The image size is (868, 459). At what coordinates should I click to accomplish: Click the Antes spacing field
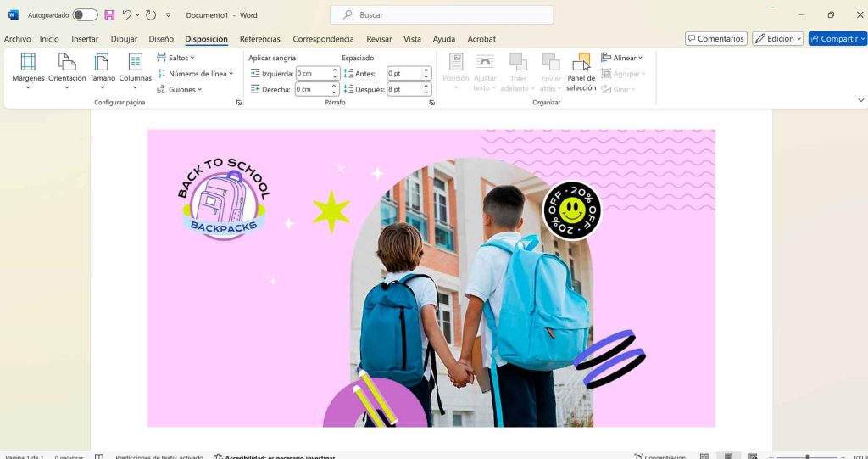405,73
